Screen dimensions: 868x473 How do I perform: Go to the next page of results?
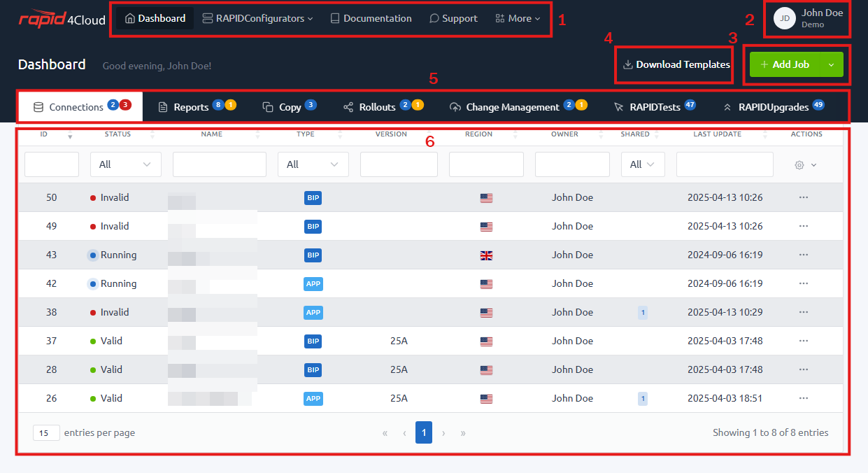click(443, 433)
